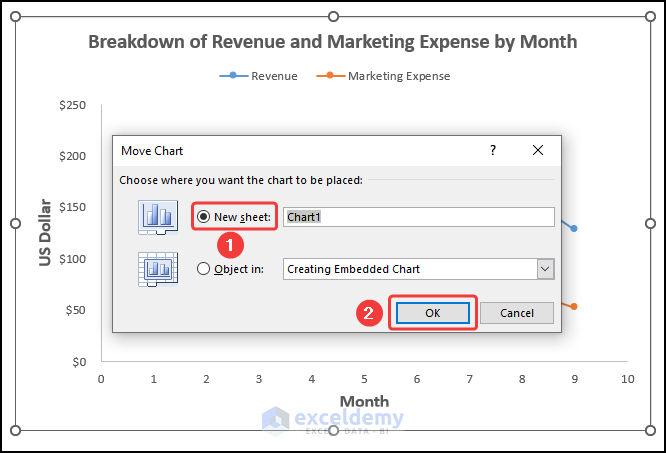666x453 pixels.
Task: Click the new chart sheet icon
Action: [x=156, y=216]
